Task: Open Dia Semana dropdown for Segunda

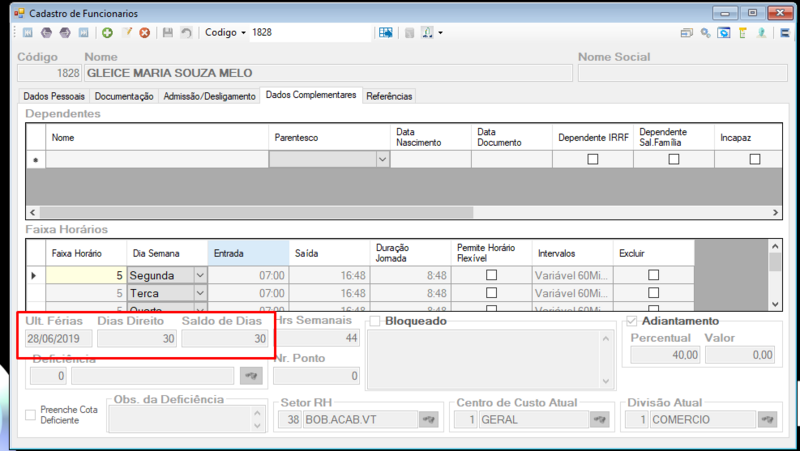Action: [x=200, y=275]
